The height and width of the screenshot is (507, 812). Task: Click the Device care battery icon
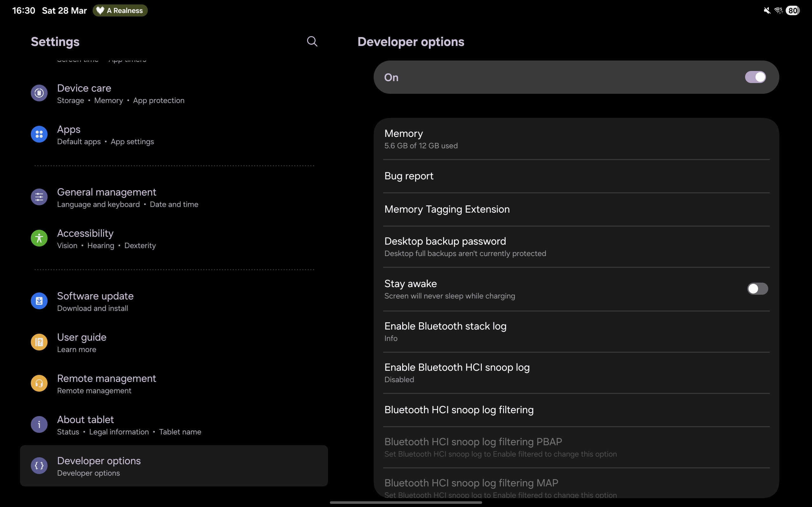[39, 93]
